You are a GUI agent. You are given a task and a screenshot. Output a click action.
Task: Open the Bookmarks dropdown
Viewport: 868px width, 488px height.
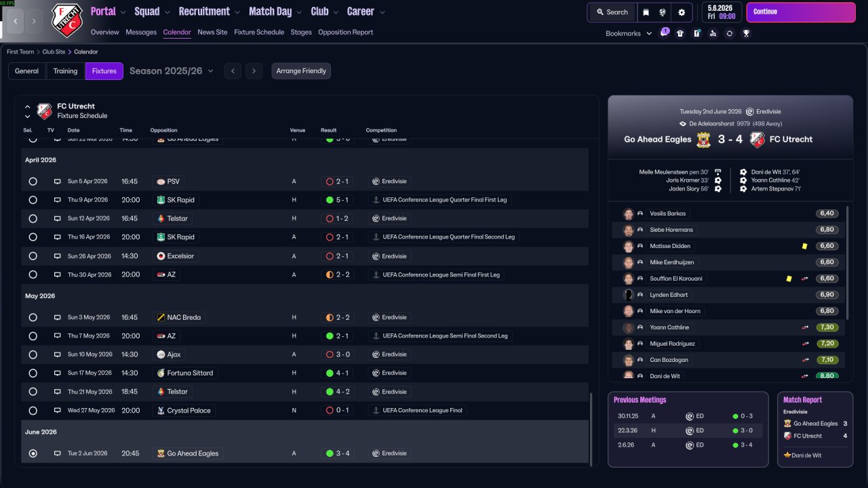pyautogui.click(x=629, y=33)
